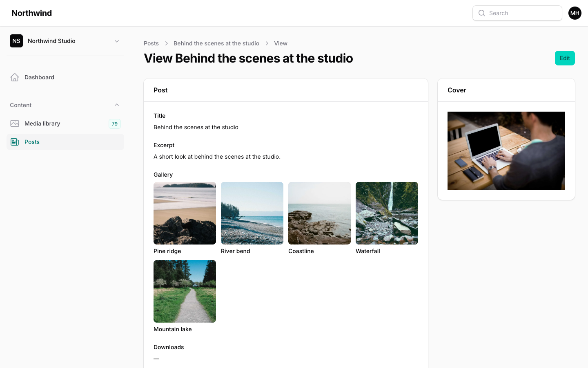Click the 'Waterfall' caption
Image resolution: width=588 pixels, height=368 pixels.
[x=367, y=251]
